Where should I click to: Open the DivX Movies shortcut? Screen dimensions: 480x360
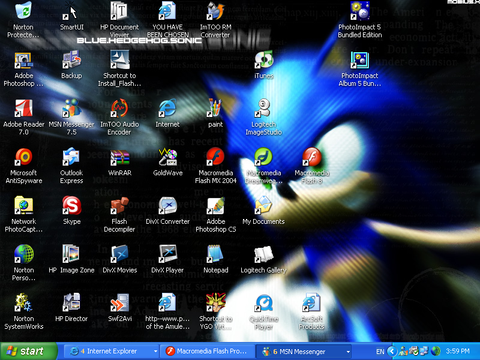click(119, 254)
